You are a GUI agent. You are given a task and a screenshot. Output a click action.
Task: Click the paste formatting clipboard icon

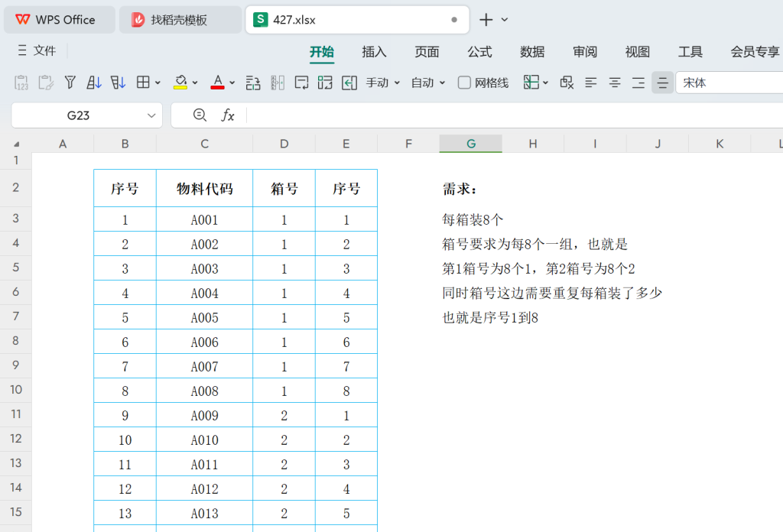coord(46,83)
